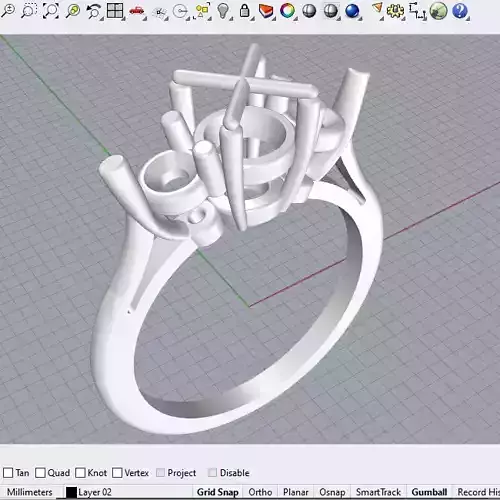Open the Help question mark icon

460,11
